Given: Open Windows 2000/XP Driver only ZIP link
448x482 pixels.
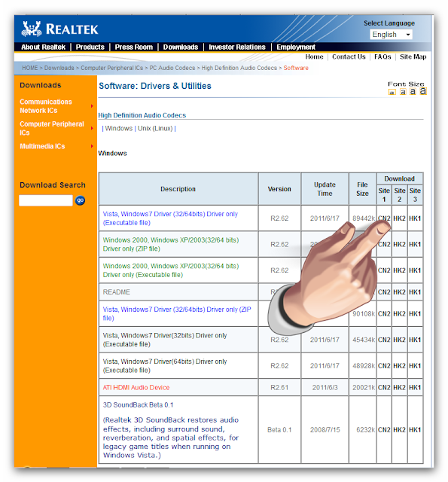Looking at the screenshot, I should tap(170, 244).
